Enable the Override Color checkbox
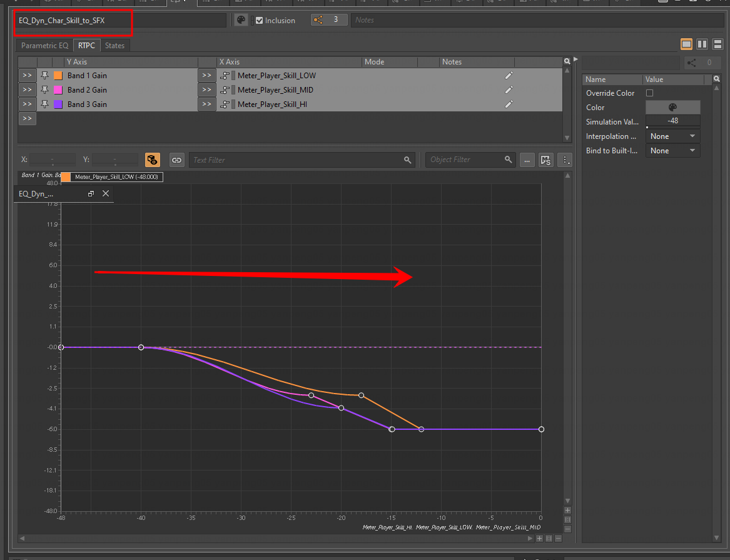Viewport: 730px width, 560px height. [x=649, y=93]
